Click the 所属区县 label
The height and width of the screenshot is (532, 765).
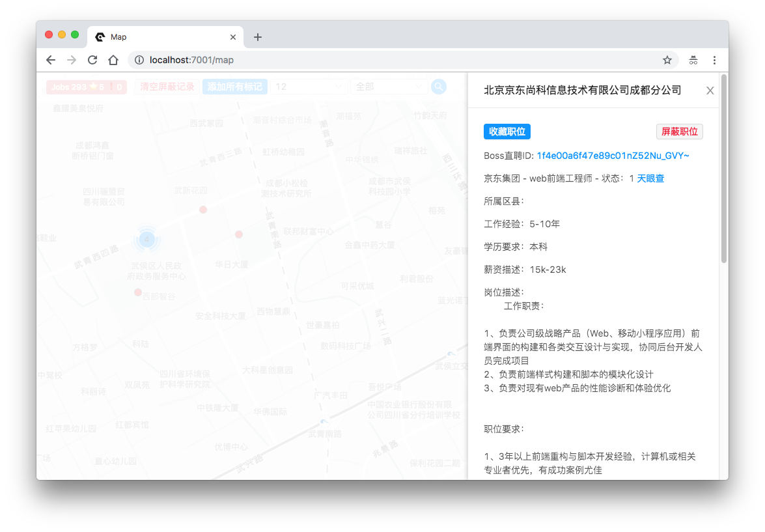coord(504,201)
